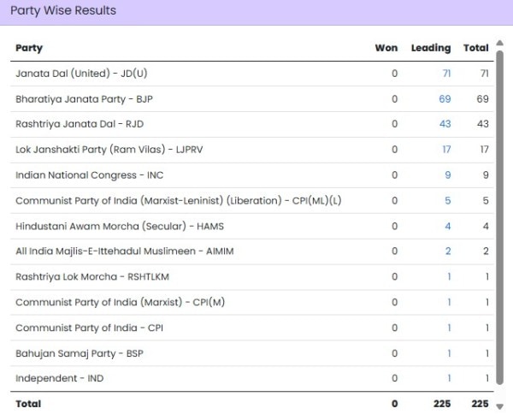Open AIMIM leading count 2 link
The image size is (513, 420).
pyautogui.click(x=448, y=251)
